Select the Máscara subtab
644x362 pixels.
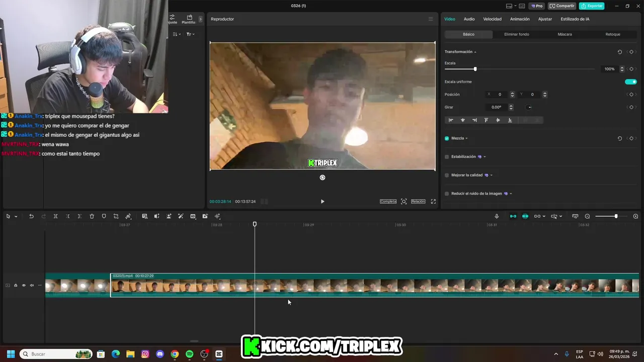[x=565, y=34]
